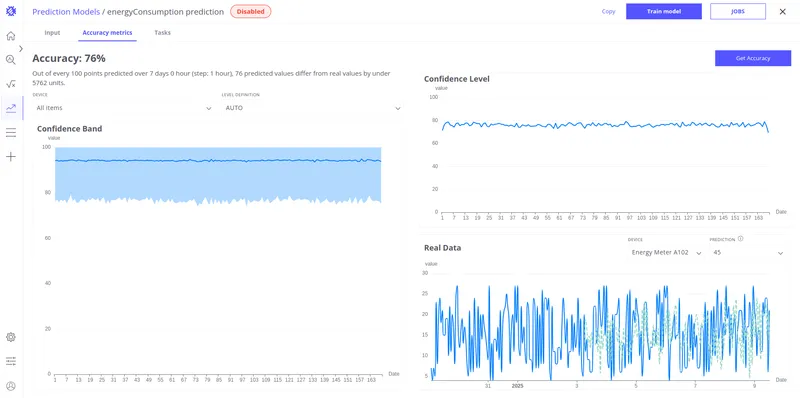The width and height of the screenshot is (800, 398).
Task: Open the JOBS button
Action: (738, 11)
